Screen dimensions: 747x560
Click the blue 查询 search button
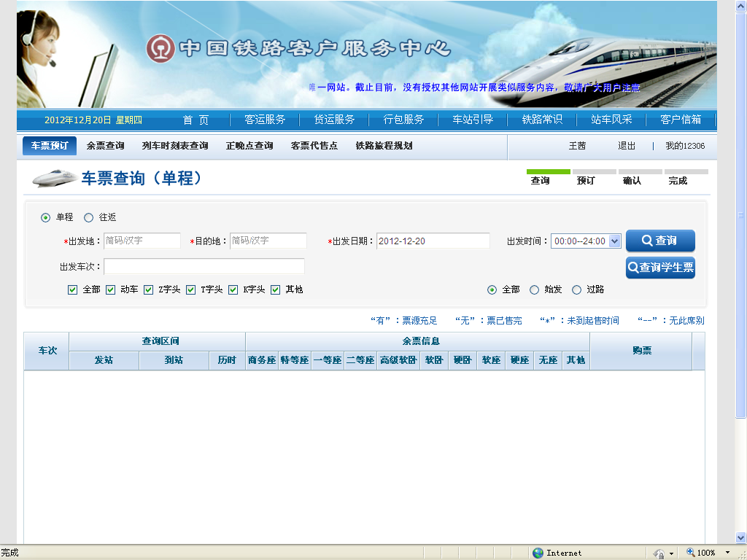(660, 241)
